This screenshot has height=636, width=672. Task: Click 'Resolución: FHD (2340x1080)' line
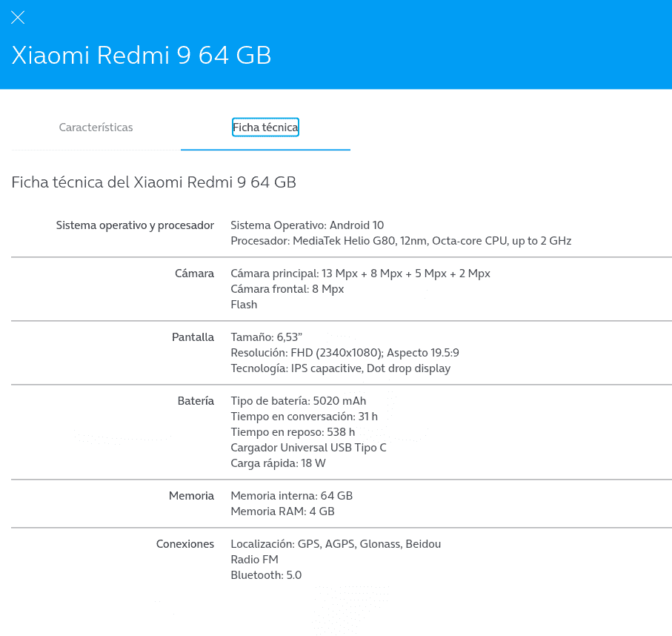tap(345, 353)
